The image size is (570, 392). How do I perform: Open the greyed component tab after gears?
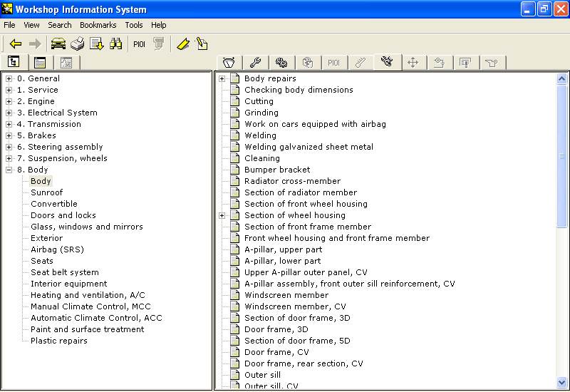coord(308,63)
